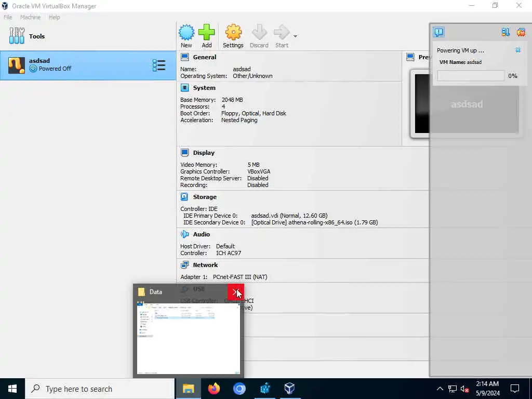Click the 'Powering VM up ...' text

[x=460, y=50]
